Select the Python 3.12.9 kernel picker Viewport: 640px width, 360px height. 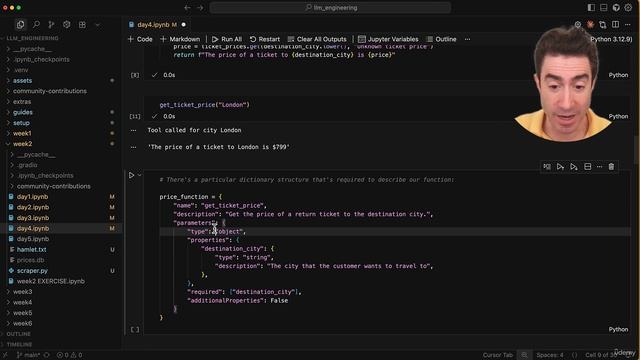point(611,39)
